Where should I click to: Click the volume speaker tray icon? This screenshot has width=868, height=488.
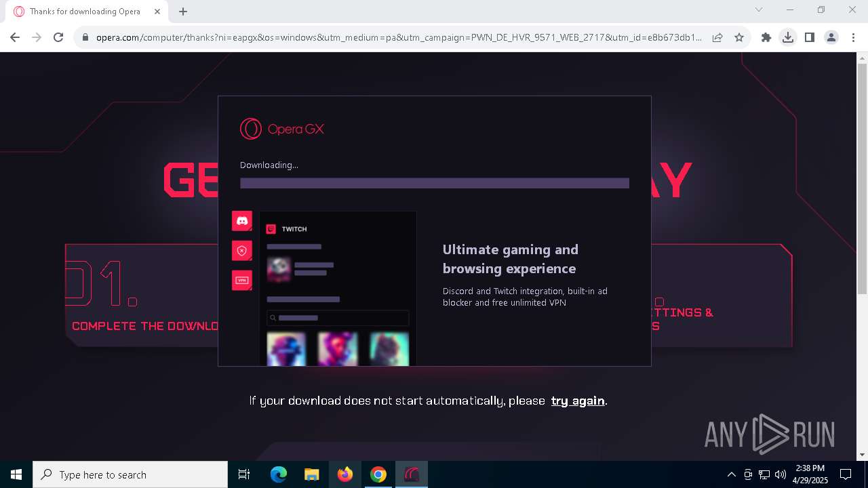pos(781,474)
